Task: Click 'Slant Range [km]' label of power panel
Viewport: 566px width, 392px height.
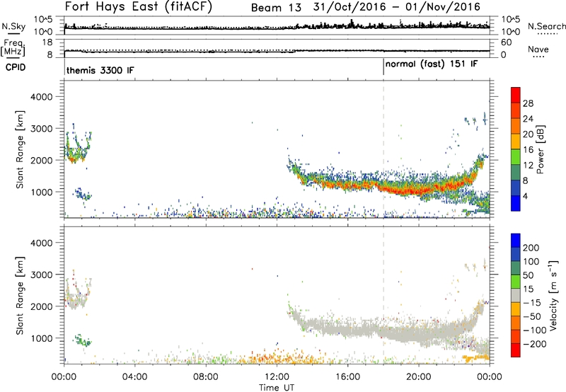Action: point(20,149)
